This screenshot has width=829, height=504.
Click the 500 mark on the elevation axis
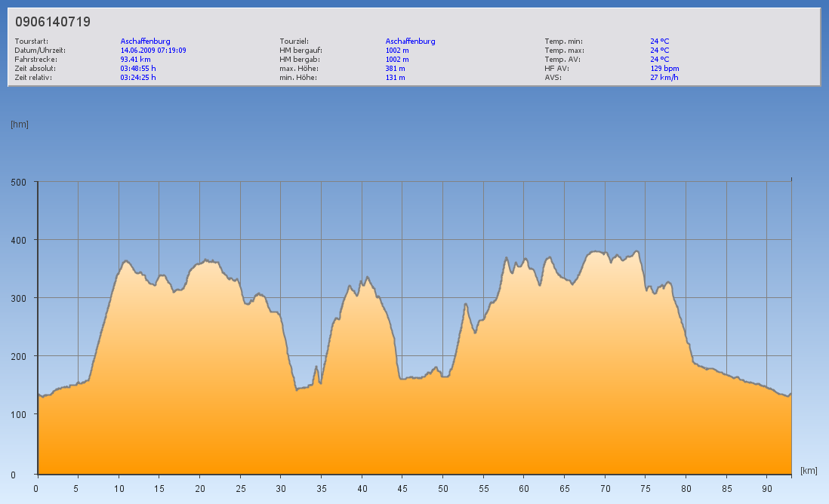[19, 182]
